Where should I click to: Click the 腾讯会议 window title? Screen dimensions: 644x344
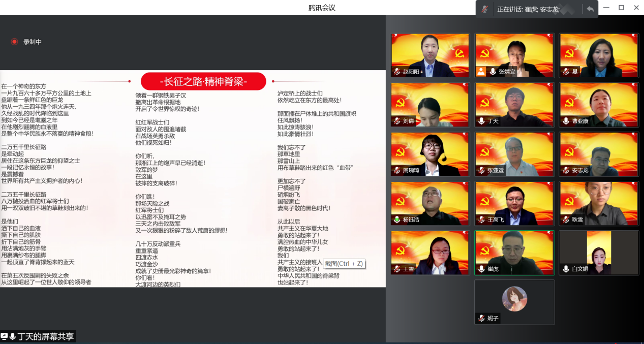pyautogui.click(x=322, y=8)
